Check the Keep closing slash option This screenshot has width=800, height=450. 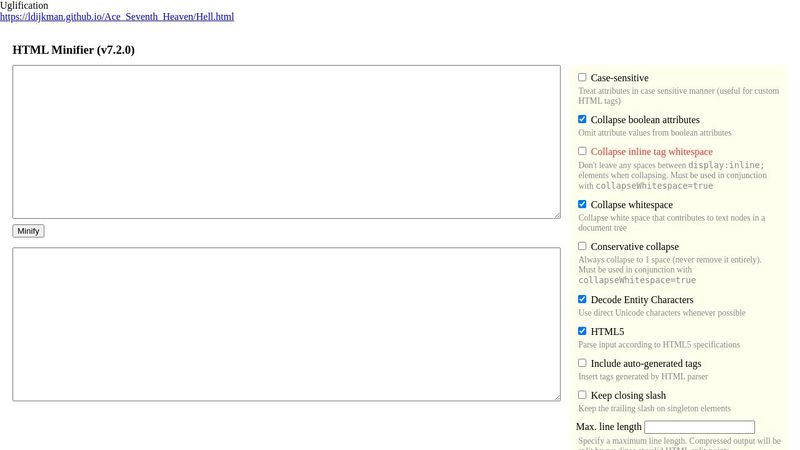[582, 395]
